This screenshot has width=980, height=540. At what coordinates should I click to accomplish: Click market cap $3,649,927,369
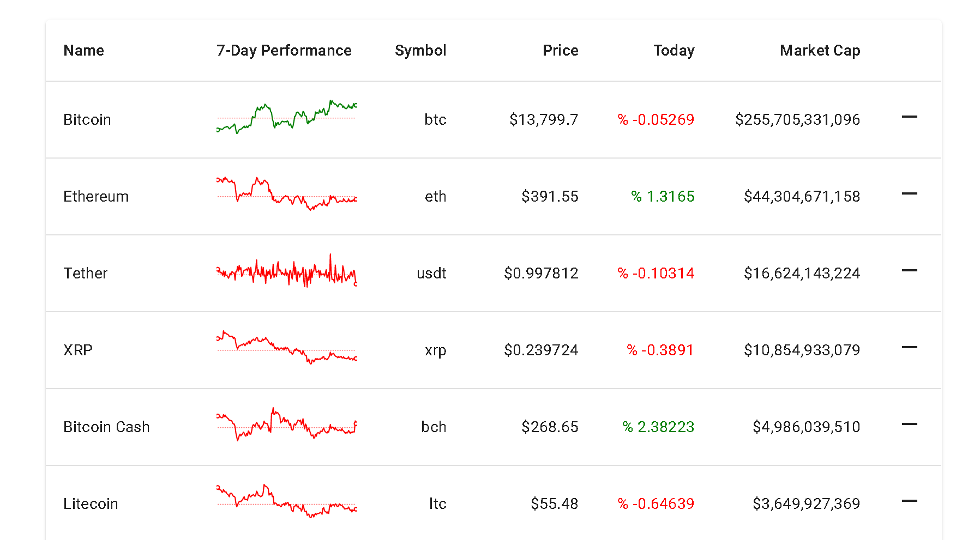pos(807,504)
